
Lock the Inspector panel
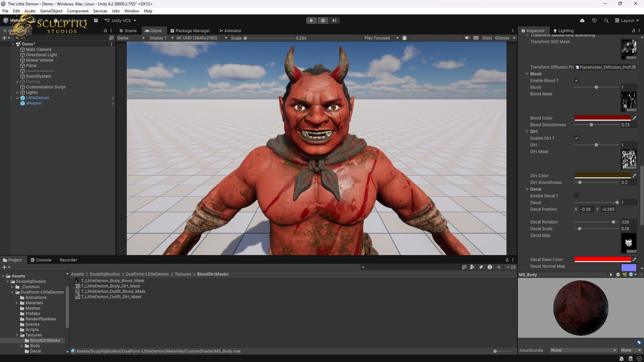coord(633,31)
